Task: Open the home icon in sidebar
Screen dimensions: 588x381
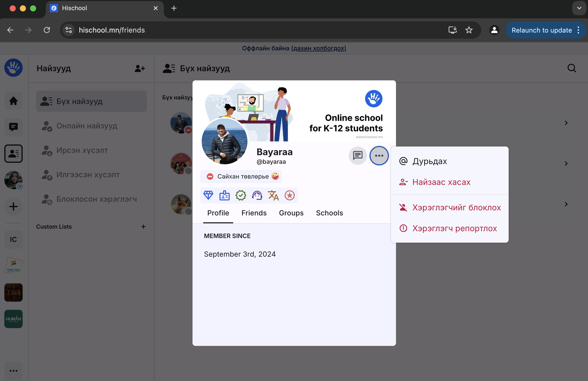Action: pos(13,101)
